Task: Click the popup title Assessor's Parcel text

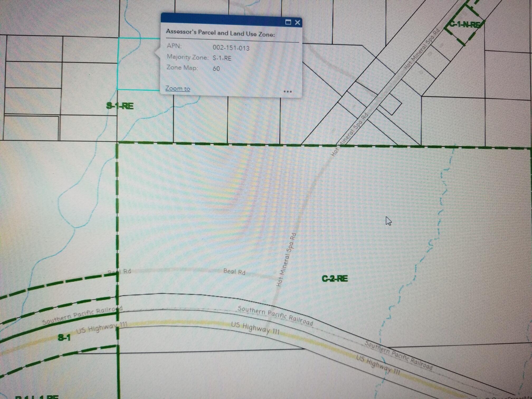Action: click(x=220, y=33)
